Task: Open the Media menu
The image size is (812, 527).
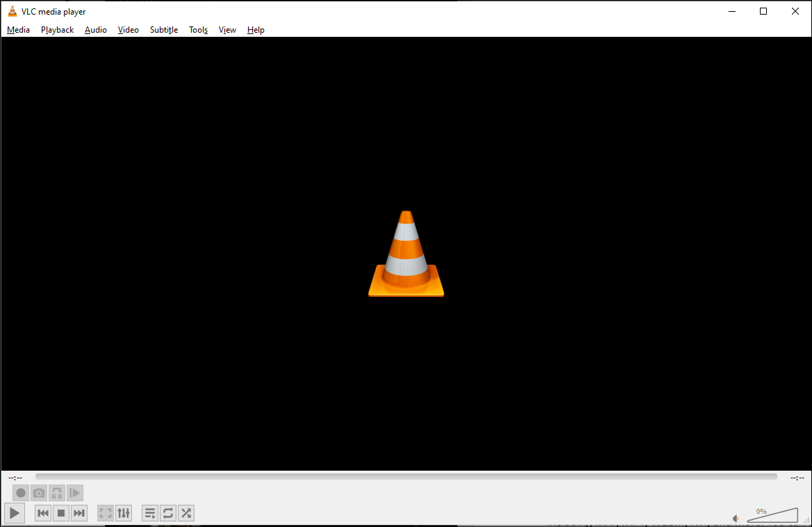Action: click(18, 30)
